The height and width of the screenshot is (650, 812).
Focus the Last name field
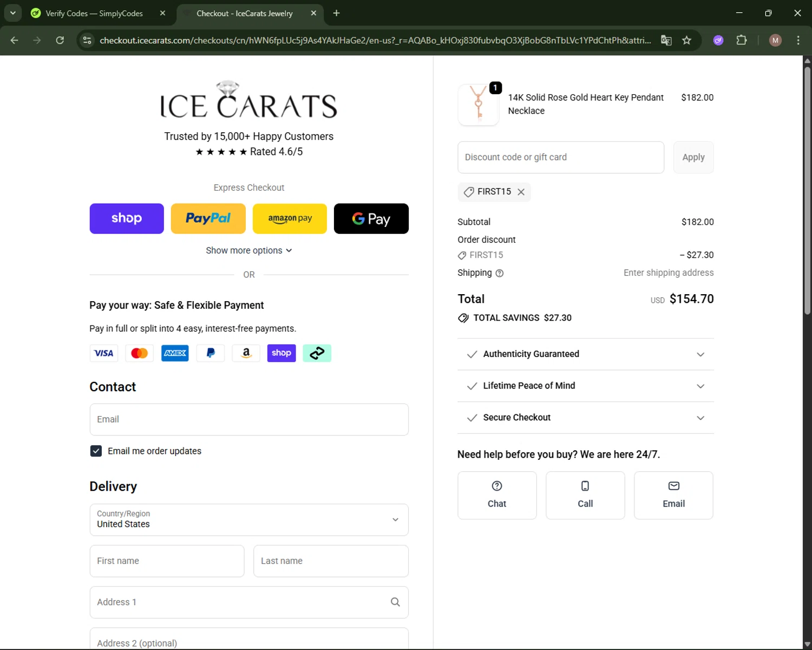(x=331, y=561)
